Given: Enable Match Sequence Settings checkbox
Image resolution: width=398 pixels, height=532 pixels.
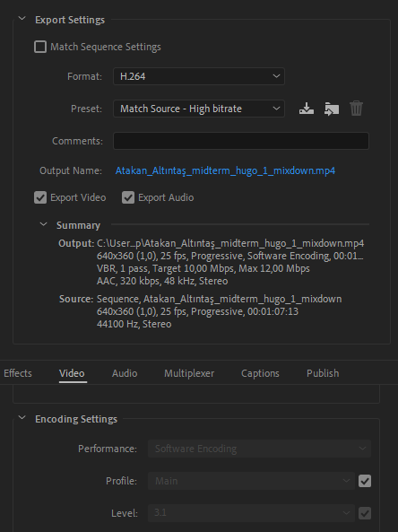Looking at the screenshot, I should [40, 47].
